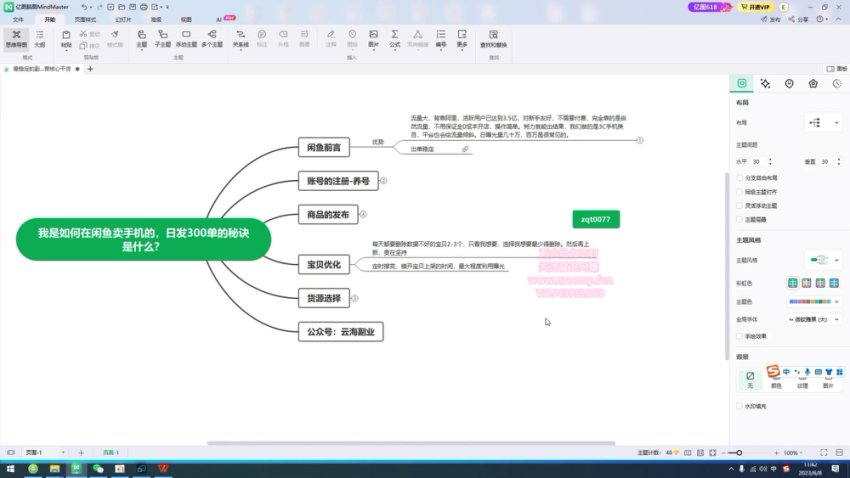Open the 布局 layout dropdown
850x478 pixels.
point(823,122)
